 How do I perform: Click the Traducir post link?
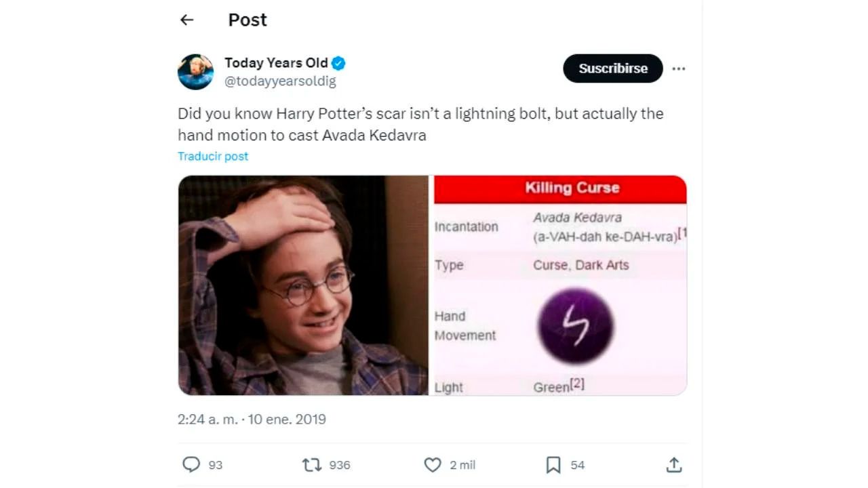coord(213,157)
